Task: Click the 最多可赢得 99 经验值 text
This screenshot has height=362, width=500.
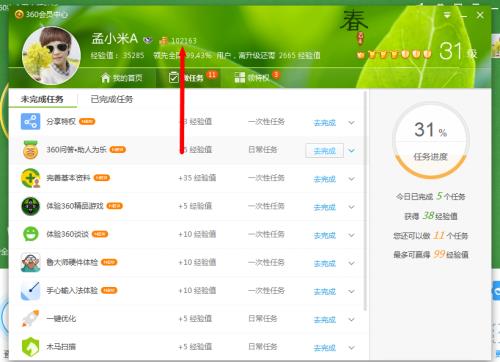Action: (x=431, y=255)
